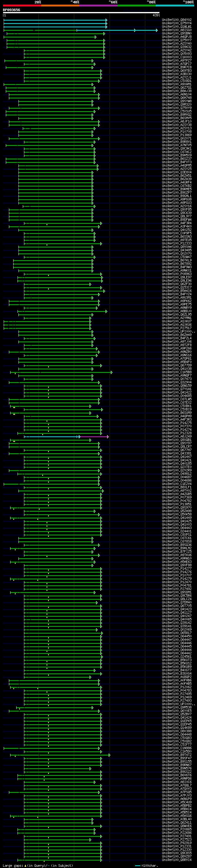Select label UniRef100_Q6H748

[177, 98]
